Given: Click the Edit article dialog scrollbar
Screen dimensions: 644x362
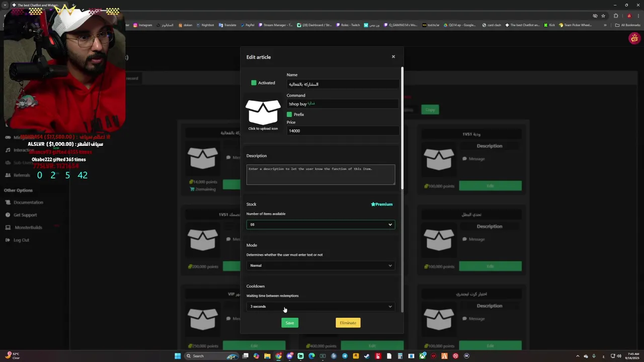Looking at the screenshot, I should pos(402,128).
